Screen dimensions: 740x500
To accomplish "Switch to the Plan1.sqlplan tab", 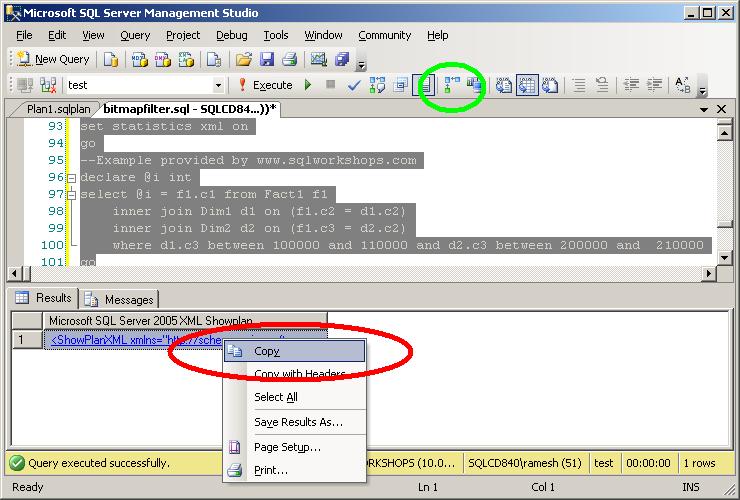I will (x=58, y=109).
